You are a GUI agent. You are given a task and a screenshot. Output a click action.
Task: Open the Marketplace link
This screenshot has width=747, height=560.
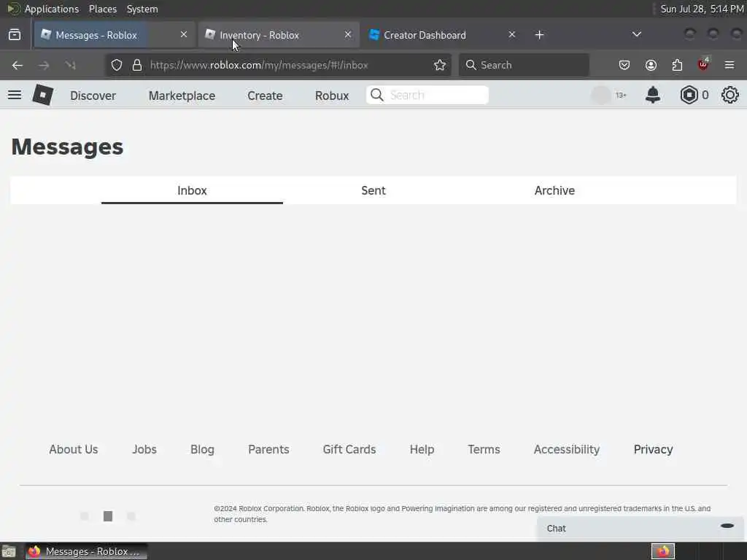[182, 96]
